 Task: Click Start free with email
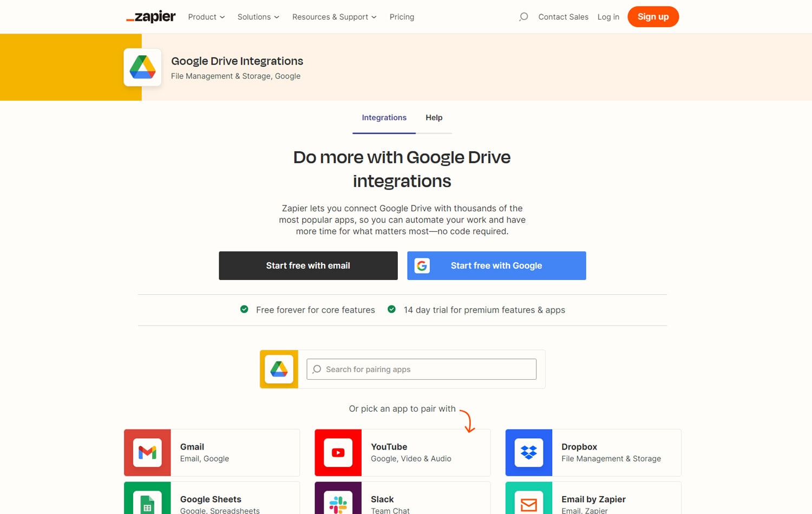coord(307,265)
